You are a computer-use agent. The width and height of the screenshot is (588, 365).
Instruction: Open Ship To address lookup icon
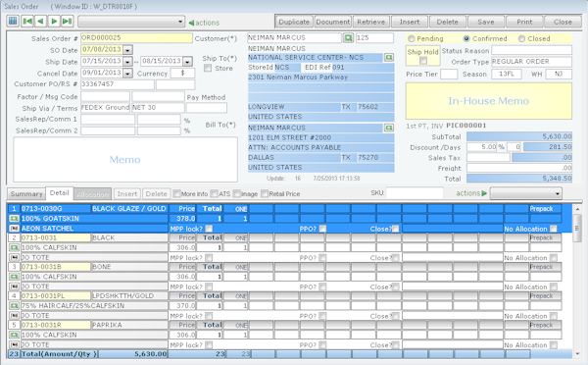389,58
